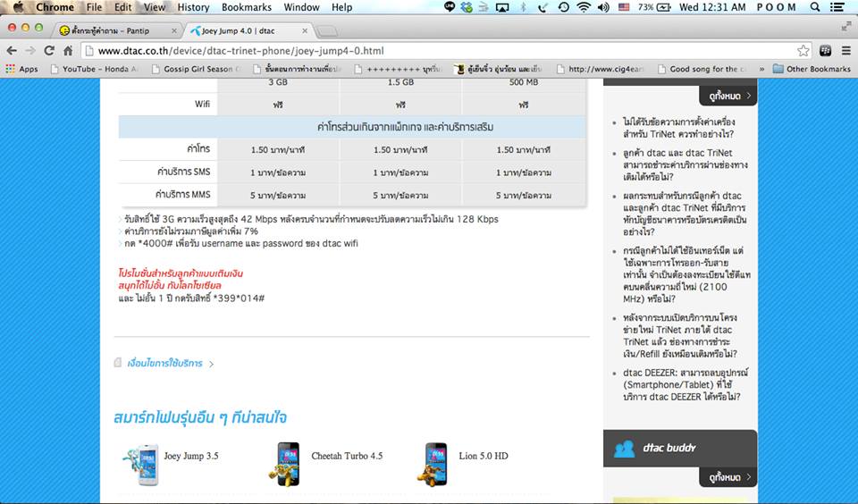This screenshot has height=504, width=858.
Task: Click the ดูทั้งหมด button under dtac buddy
Action: pyautogui.click(x=728, y=477)
